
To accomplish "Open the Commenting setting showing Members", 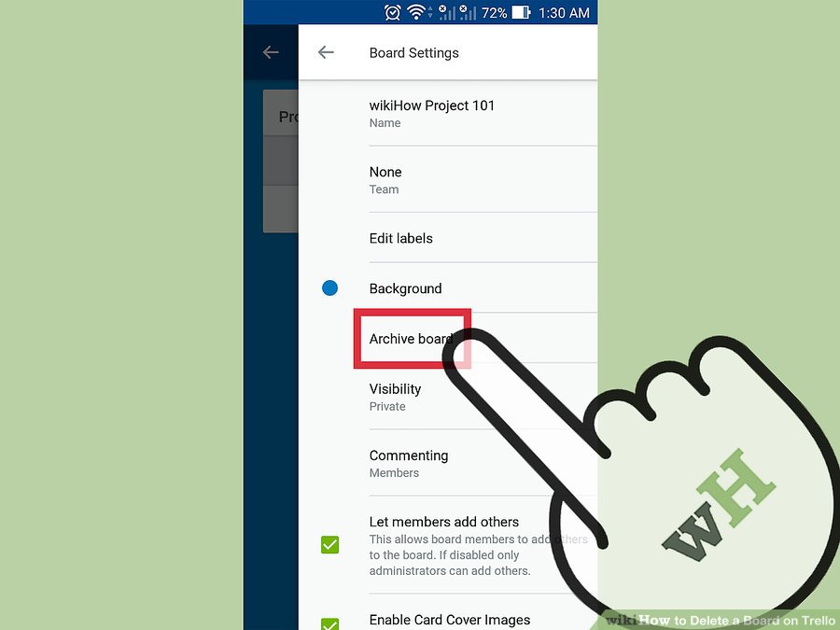I will (448, 463).
